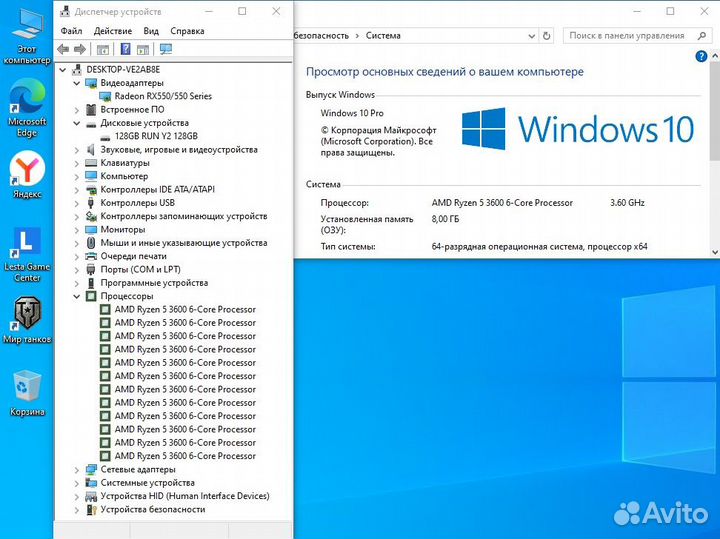Expand the Сетевые адаптеры node
This screenshot has height=539, width=720.
77,470
